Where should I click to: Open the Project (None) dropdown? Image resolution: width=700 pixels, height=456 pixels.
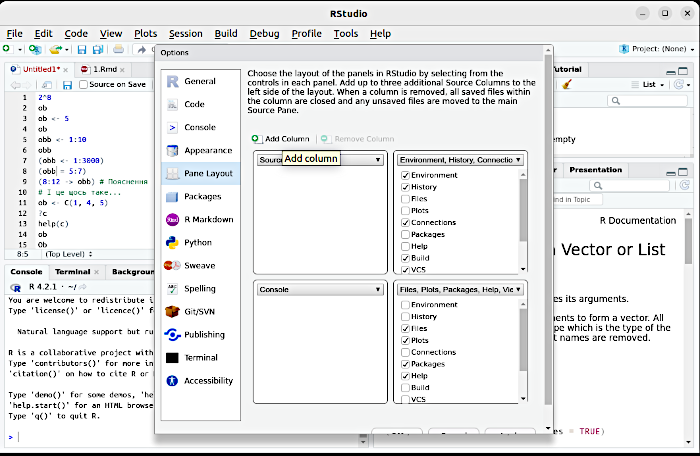coord(657,49)
